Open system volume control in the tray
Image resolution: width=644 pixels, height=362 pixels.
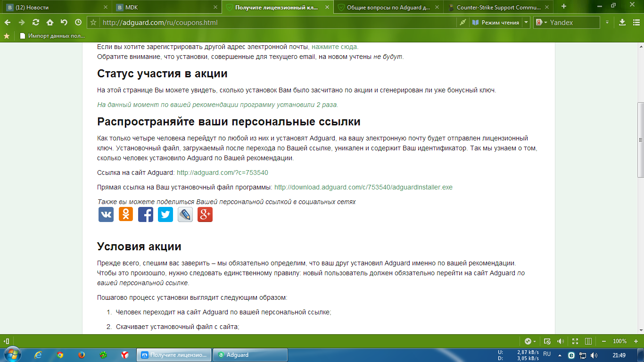[593, 355]
